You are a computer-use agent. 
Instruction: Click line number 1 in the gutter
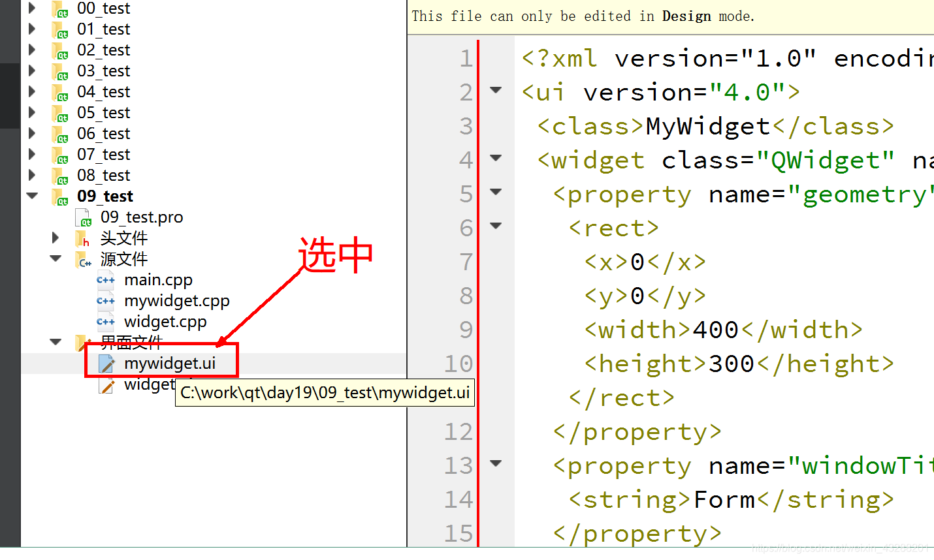pos(466,59)
